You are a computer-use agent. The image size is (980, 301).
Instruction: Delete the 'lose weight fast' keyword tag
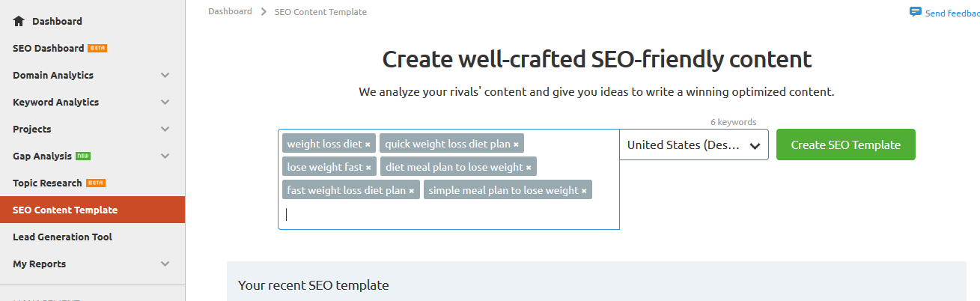(368, 168)
